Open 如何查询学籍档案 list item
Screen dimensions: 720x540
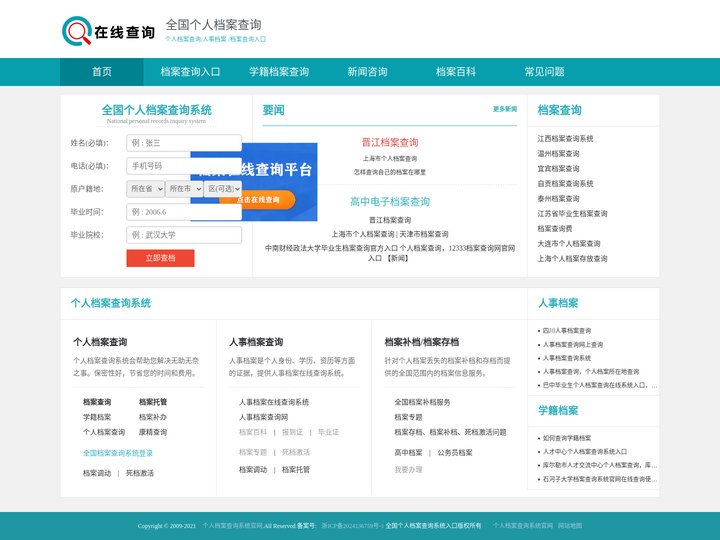(567, 438)
